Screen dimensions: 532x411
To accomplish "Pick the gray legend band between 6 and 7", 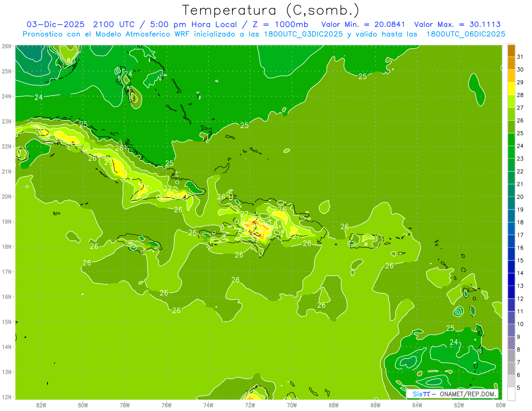I will click(511, 368).
